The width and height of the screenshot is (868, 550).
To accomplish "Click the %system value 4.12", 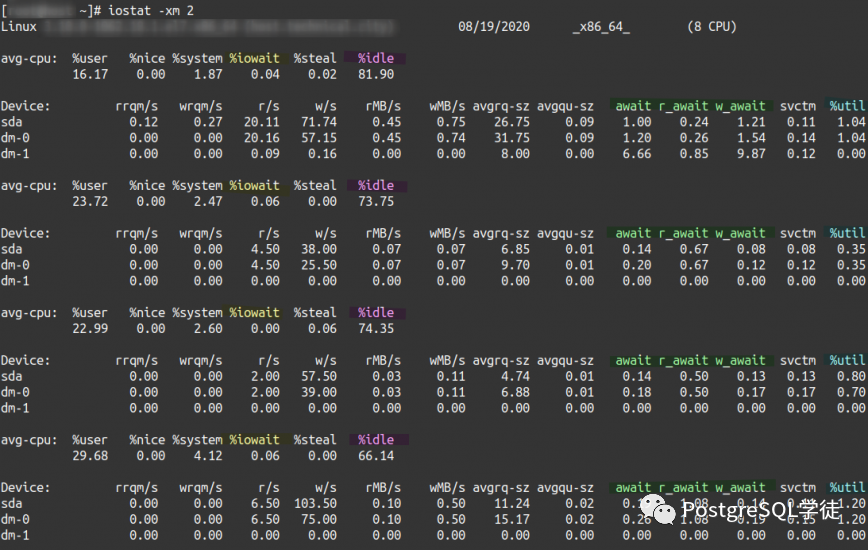I will (x=204, y=455).
